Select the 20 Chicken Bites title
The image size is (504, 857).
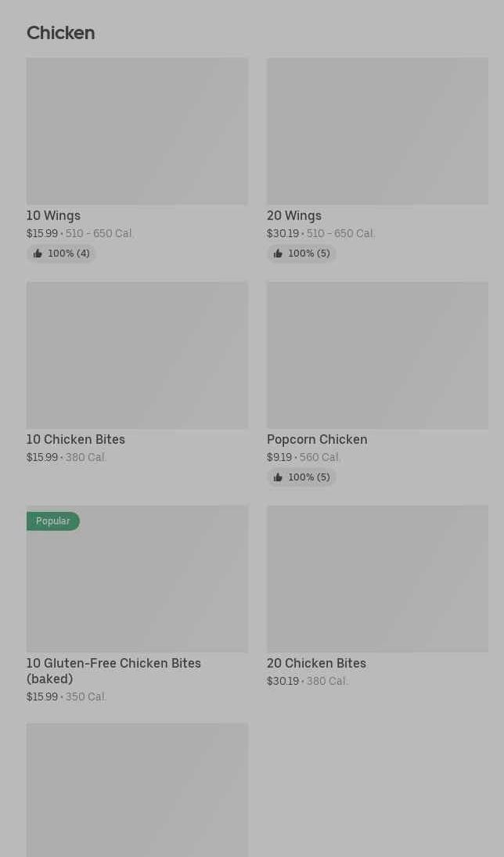click(x=316, y=664)
